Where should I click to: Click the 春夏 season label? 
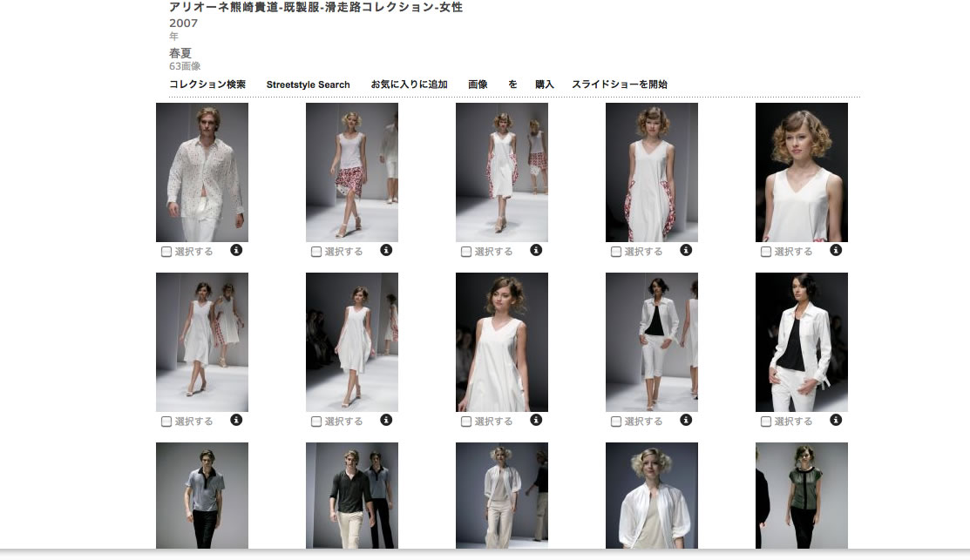180,53
